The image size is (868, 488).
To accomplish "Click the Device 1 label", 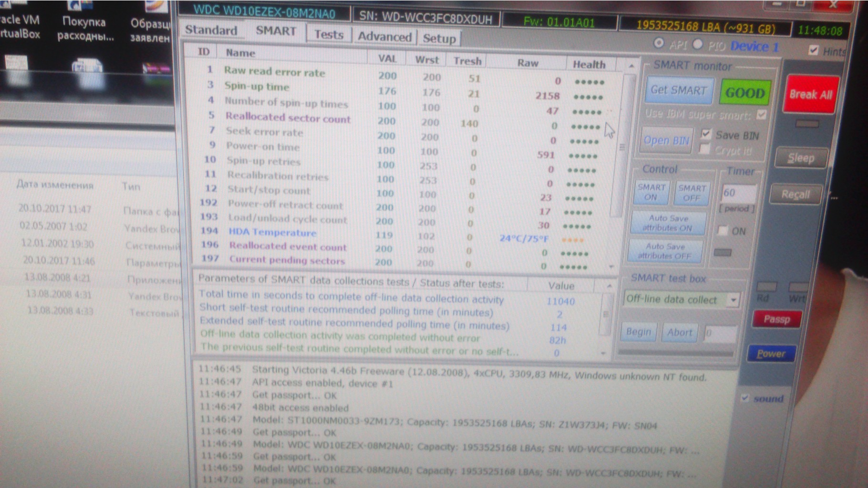I will pyautogui.click(x=754, y=47).
